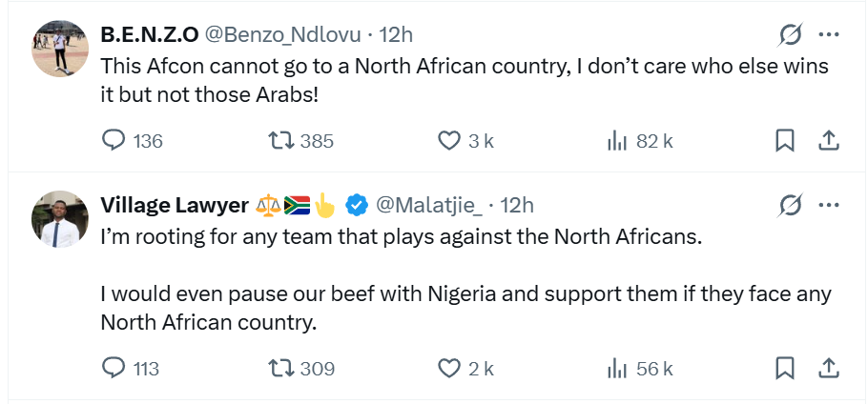Click Village Lawyer's profile avatar
The height and width of the screenshot is (404, 868).
[61, 219]
